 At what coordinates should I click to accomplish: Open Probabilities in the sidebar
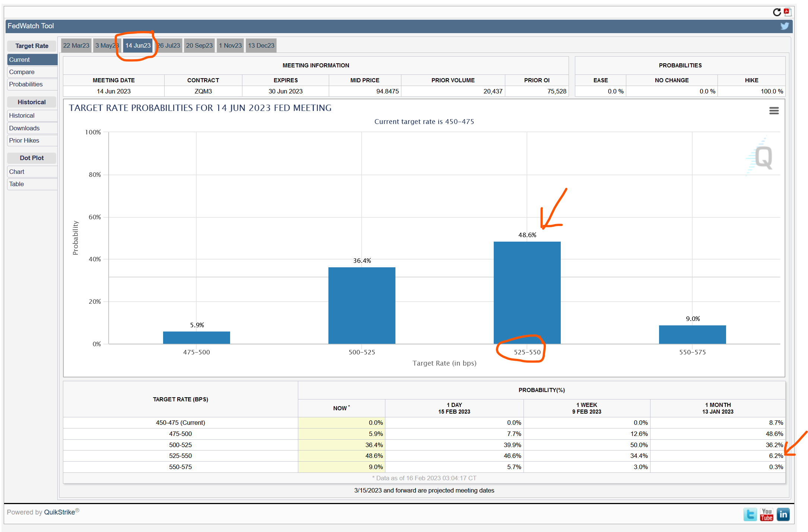pos(26,84)
